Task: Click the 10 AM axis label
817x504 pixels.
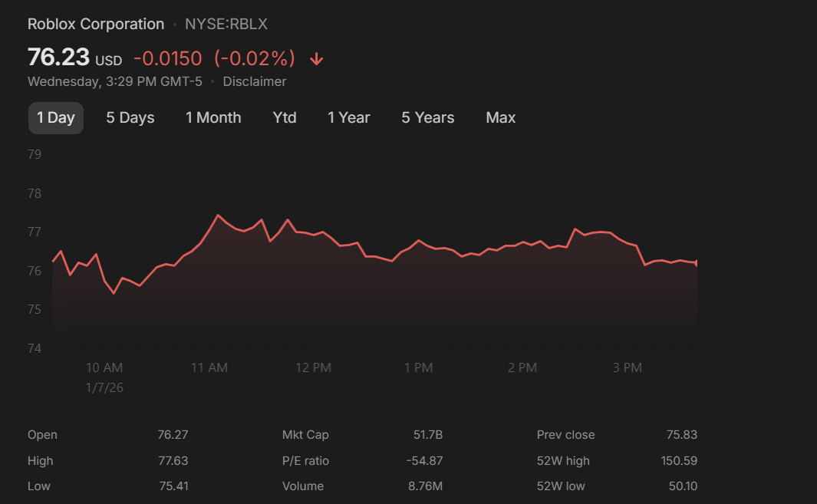Action: (x=104, y=368)
